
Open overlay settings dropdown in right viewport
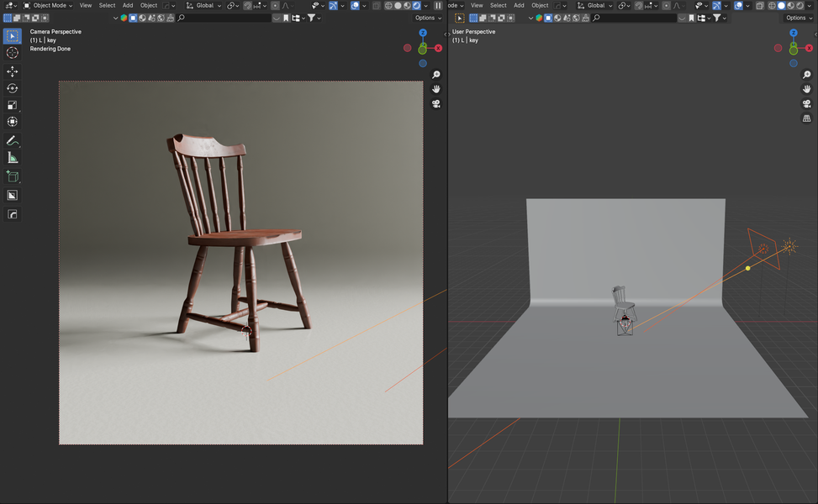click(x=747, y=5)
